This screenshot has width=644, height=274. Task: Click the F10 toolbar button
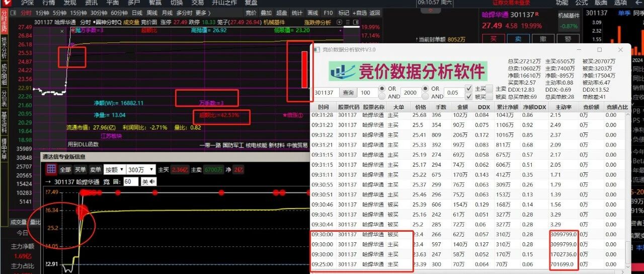point(328,13)
